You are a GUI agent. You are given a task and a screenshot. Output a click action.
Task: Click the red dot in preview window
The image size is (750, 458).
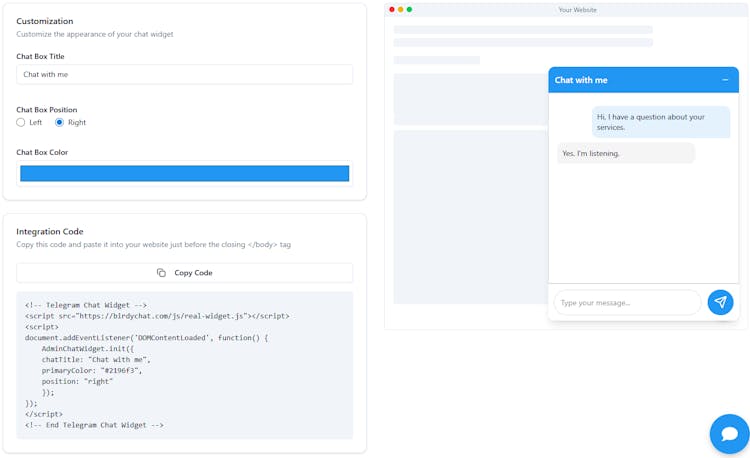pos(392,10)
